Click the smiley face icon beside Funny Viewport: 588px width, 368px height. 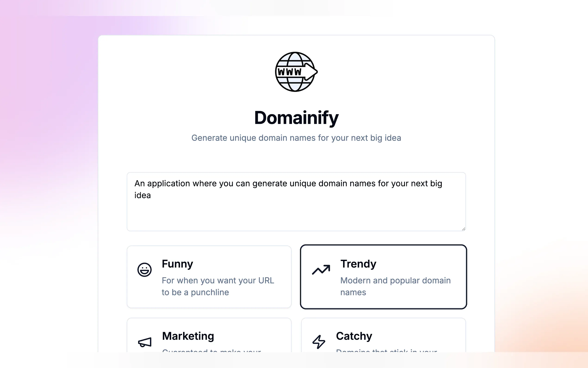[x=144, y=270]
